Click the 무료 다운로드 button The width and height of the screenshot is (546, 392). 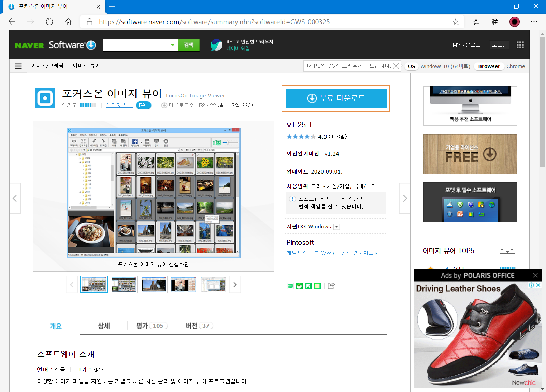click(x=336, y=99)
